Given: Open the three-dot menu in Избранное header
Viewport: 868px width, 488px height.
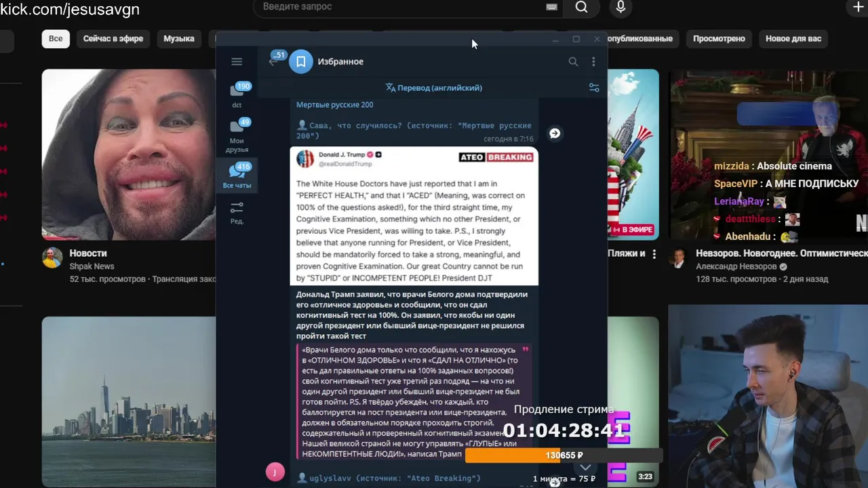Looking at the screenshot, I should click(593, 62).
